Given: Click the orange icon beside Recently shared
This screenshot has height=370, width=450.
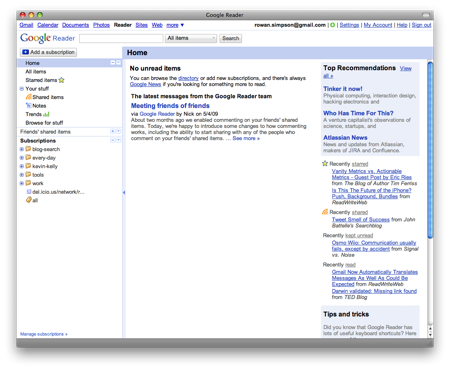Looking at the screenshot, I should click(325, 212).
